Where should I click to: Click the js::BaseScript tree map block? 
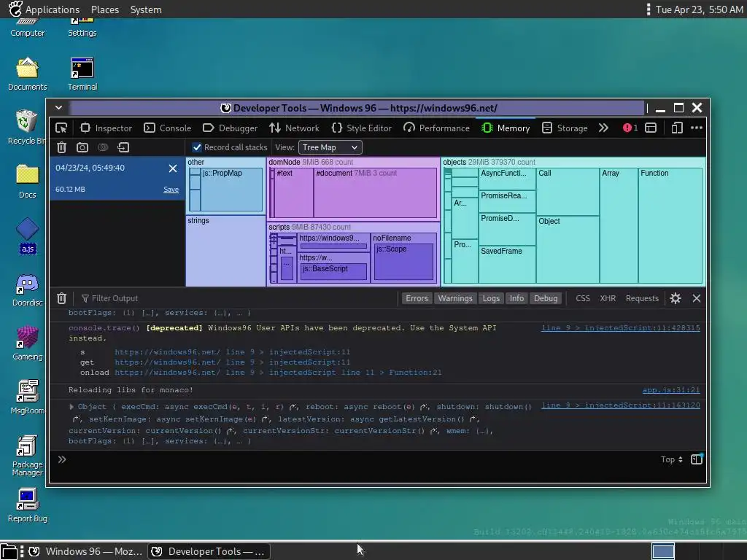pos(333,272)
